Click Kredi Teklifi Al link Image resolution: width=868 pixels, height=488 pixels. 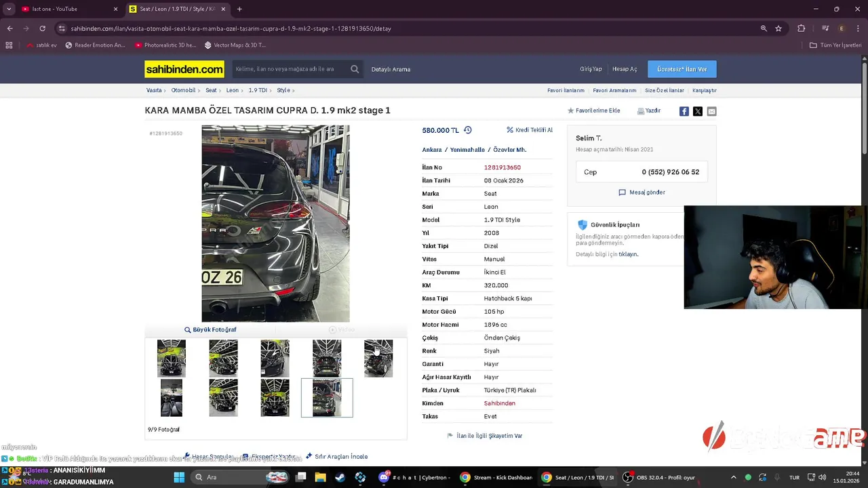(x=530, y=130)
